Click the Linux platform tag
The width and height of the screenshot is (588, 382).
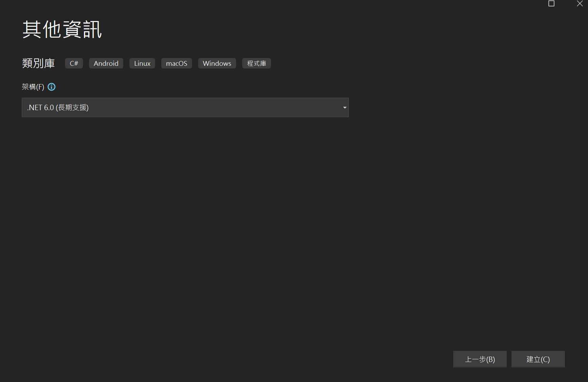(x=142, y=63)
